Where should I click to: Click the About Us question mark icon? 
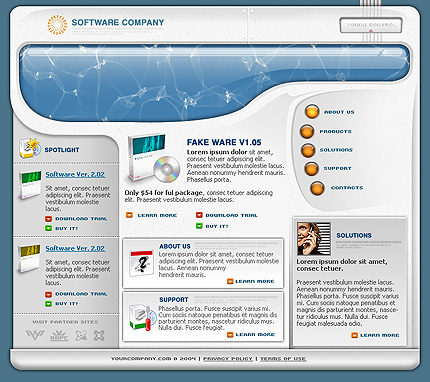(141, 263)
